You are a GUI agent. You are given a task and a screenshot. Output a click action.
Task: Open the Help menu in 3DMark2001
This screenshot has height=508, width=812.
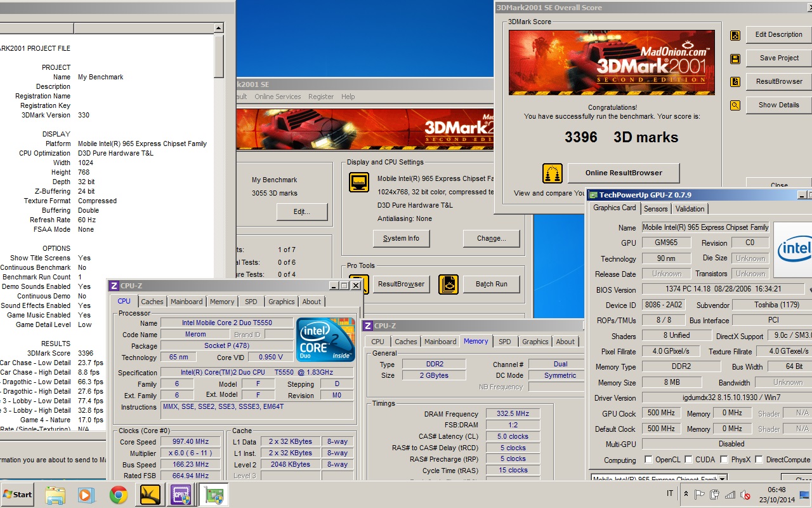[x=348, y=97]
